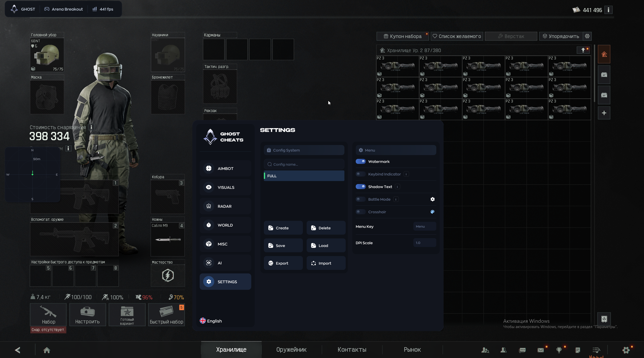Click the Shadow Text info icon
Image resolution: width=644 pixels, height=358 pixels.
tap(397, 187)
